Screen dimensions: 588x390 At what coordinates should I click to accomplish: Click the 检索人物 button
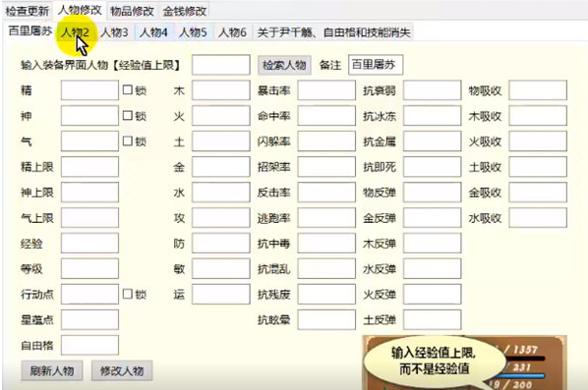coord(284,65)
